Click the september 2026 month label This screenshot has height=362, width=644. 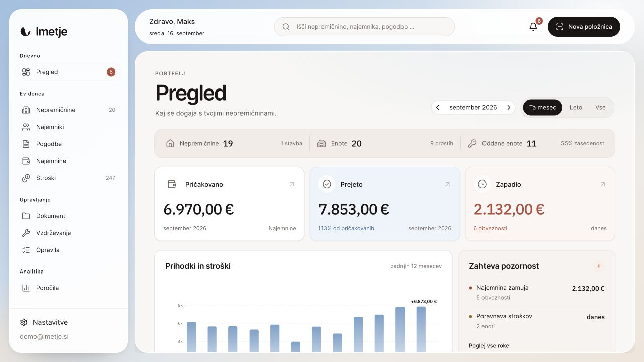point(473,107)
